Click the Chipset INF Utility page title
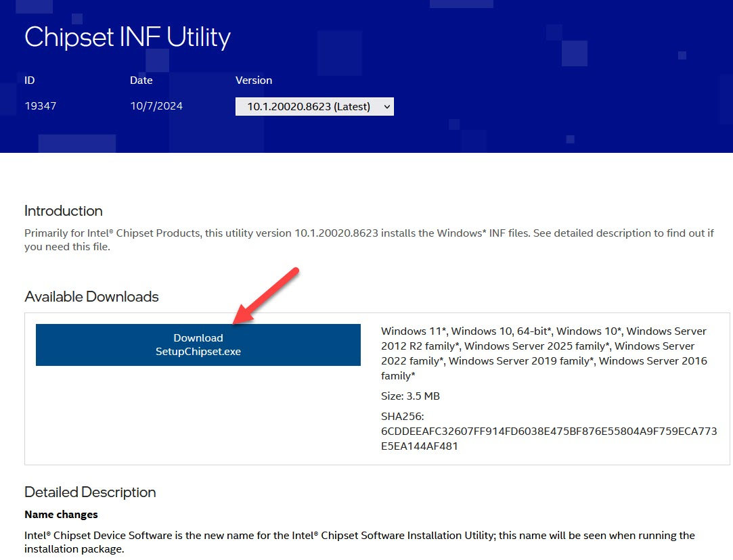Viewport: 733px width, 560px height. [127, 37]
